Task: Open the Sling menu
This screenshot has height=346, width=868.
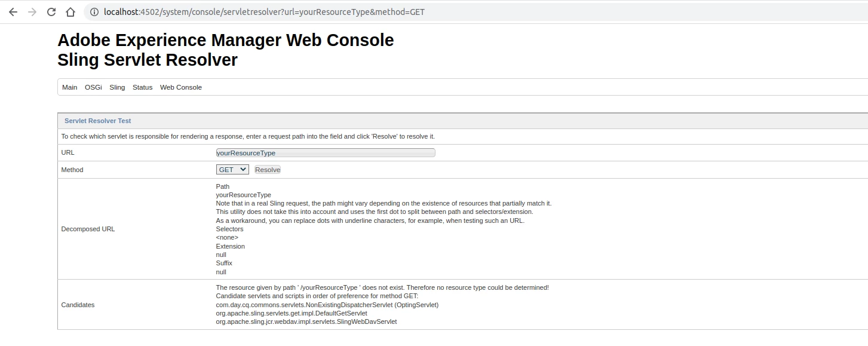Action: pyautogui.click(x=117, y=87)
